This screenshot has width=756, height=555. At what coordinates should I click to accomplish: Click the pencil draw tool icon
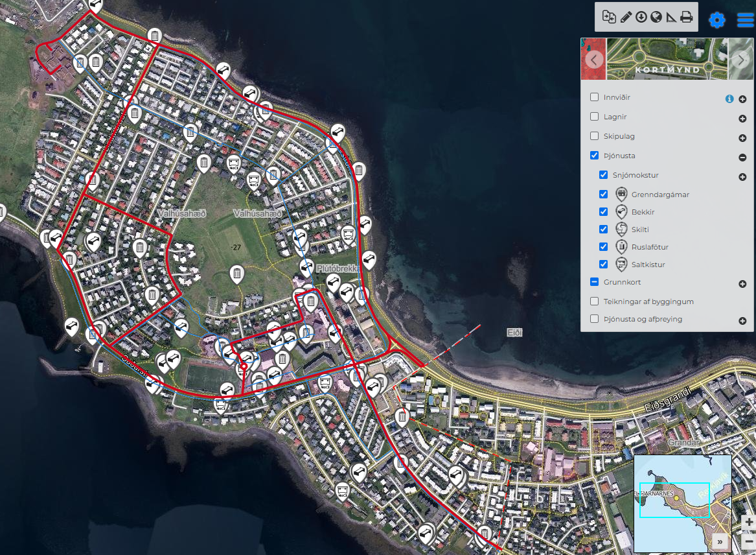tap(625, 18)
